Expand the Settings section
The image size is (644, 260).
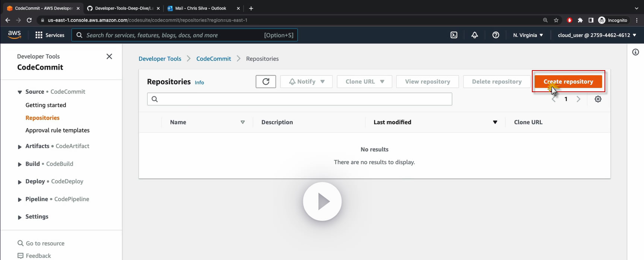20,217
